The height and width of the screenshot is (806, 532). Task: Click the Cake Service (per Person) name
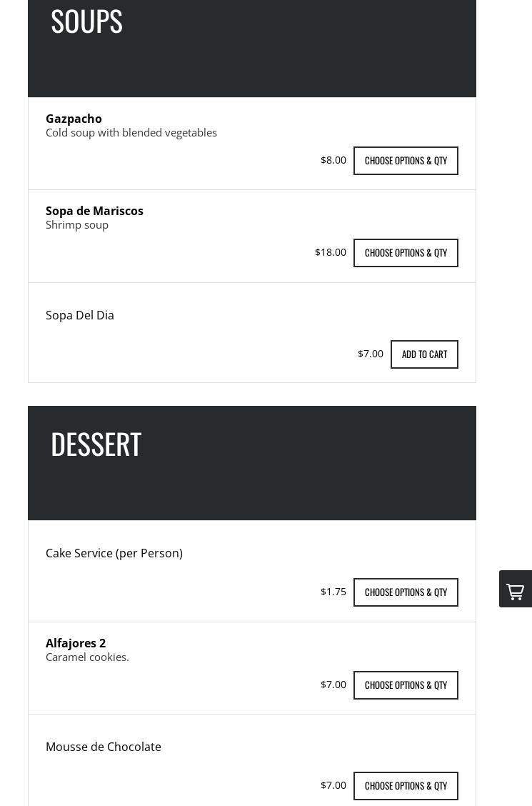point(114,553)
